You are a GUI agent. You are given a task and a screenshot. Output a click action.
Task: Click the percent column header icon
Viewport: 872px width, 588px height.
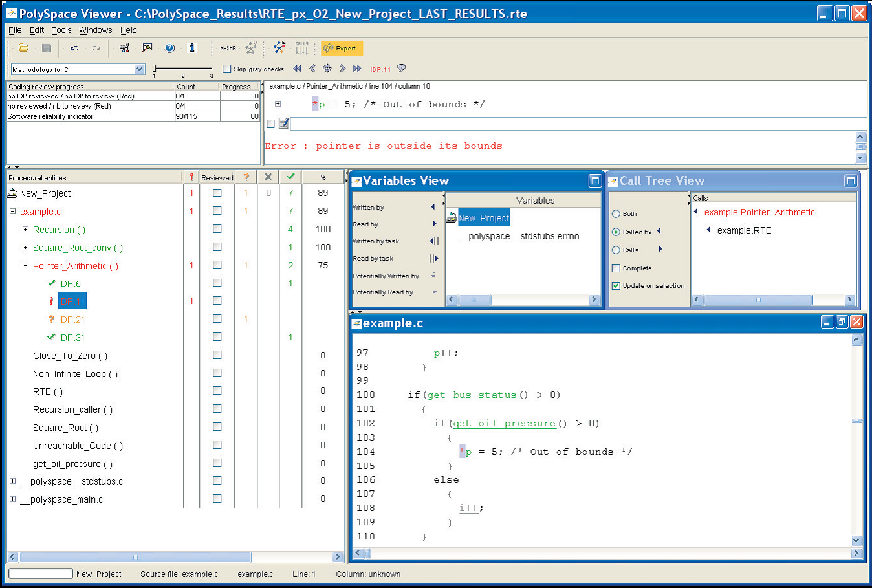pos(323,177)
